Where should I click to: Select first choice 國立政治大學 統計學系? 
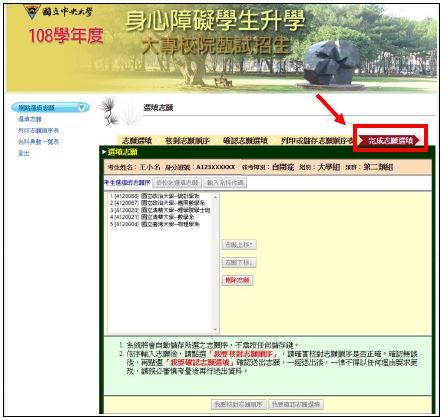coord(155,196)
